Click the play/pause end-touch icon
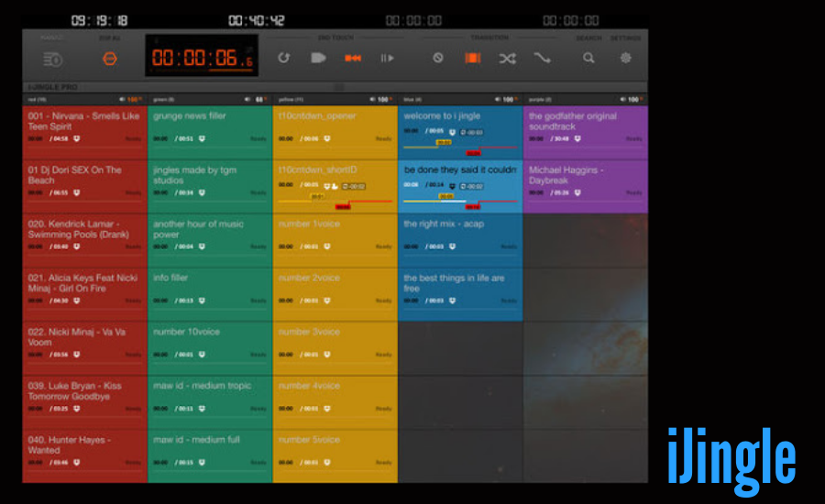 coord(388,58)
